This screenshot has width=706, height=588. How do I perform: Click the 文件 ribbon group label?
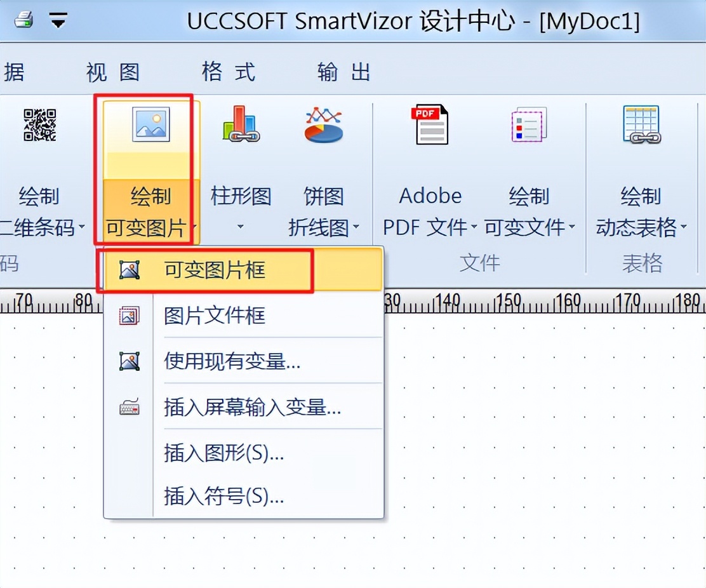tap(480, 263)
